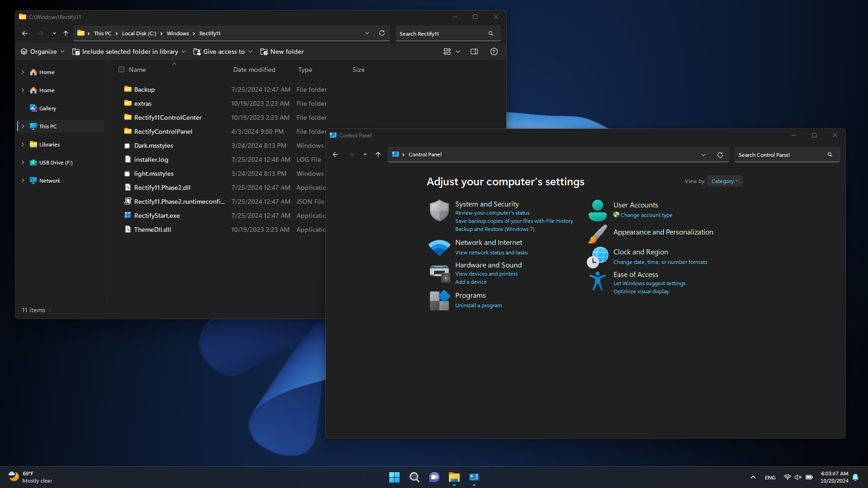The width and height of the screenshot is (868, 488).
Task: Check the Name column header checkbox
Action: (x=121, y=69)
